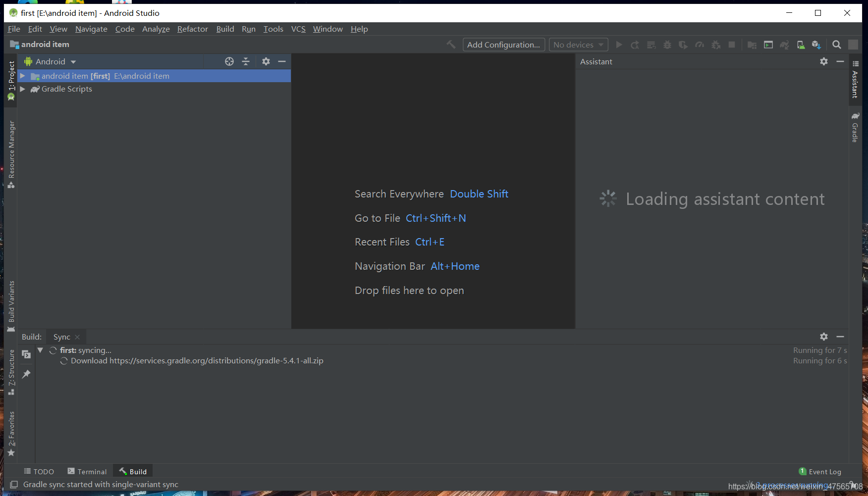Viewport: 868px width, 496px height.
Task: Click the Gradle sync started status message
Action: (101, 485)
